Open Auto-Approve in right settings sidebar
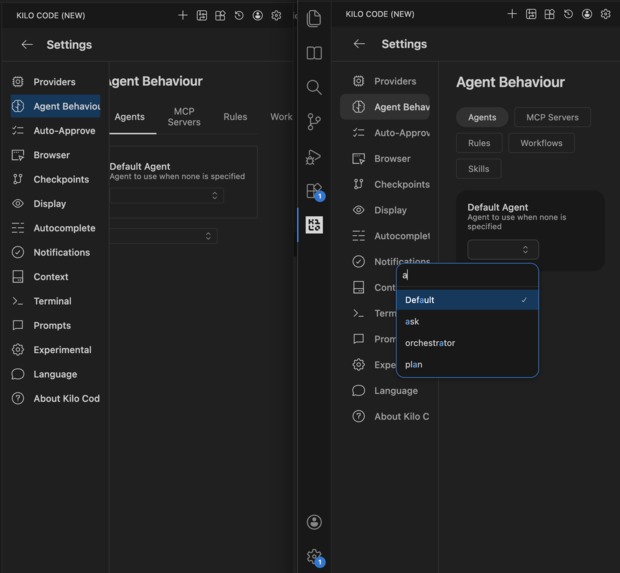 385,133
